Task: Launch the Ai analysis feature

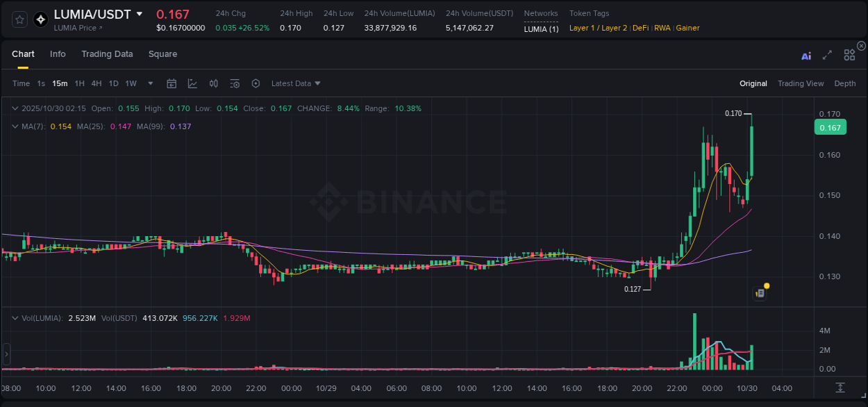Action: pyautogui.click(x=806, y=56)
